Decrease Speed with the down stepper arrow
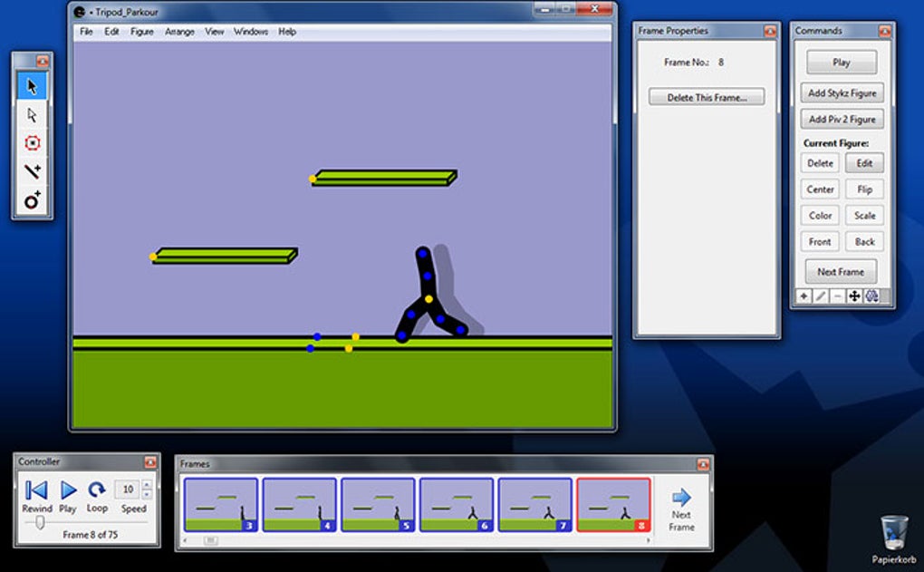 [147, 494]
